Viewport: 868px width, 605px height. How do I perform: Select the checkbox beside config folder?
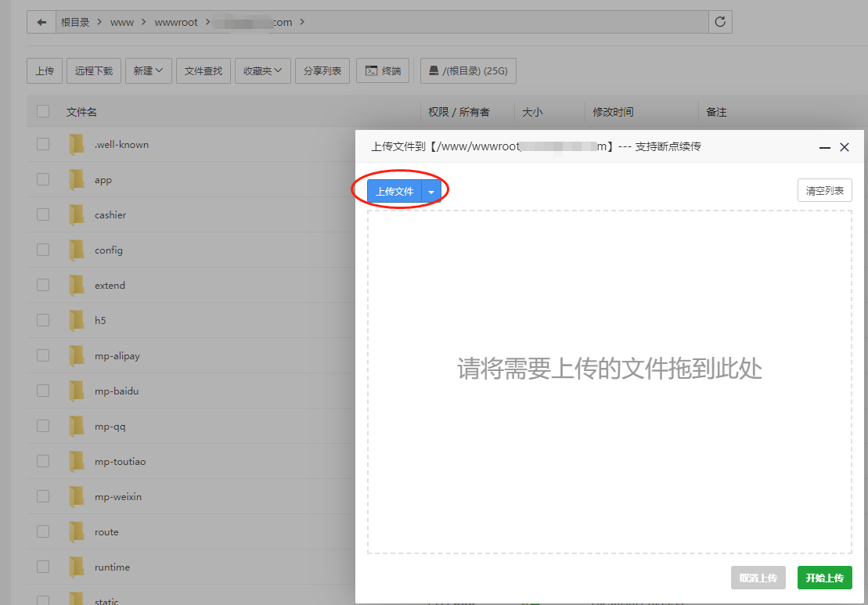43,250
